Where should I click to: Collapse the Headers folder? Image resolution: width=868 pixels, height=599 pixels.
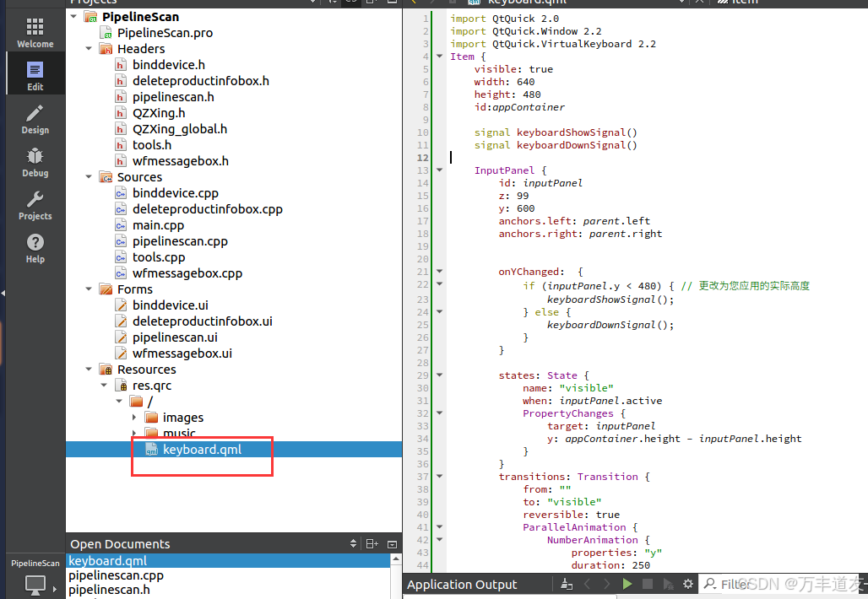coord(88,48)
